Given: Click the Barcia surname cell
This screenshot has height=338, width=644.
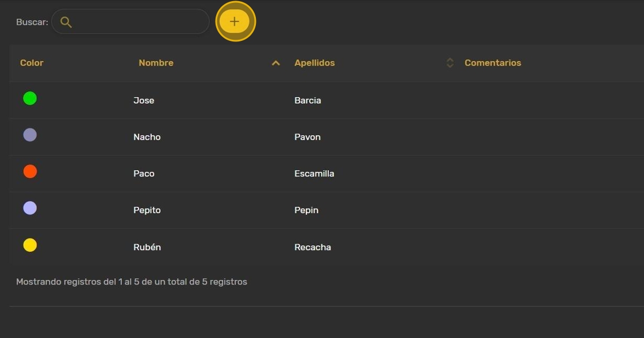Looking at the screenshot, I should tap(308, 101).
